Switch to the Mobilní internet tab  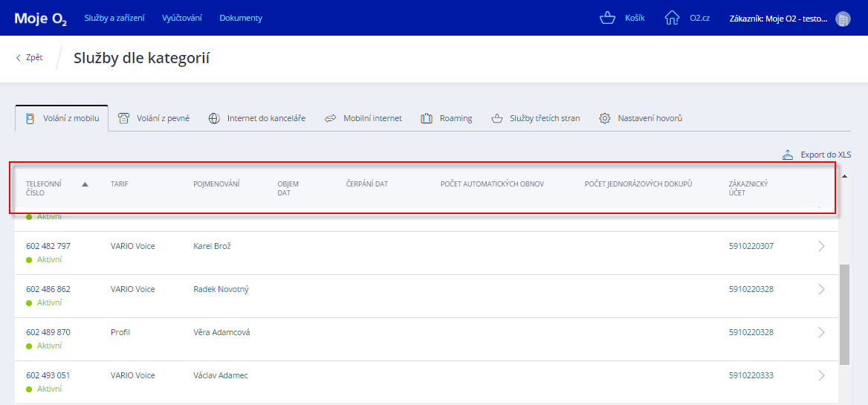pos(363,118)
